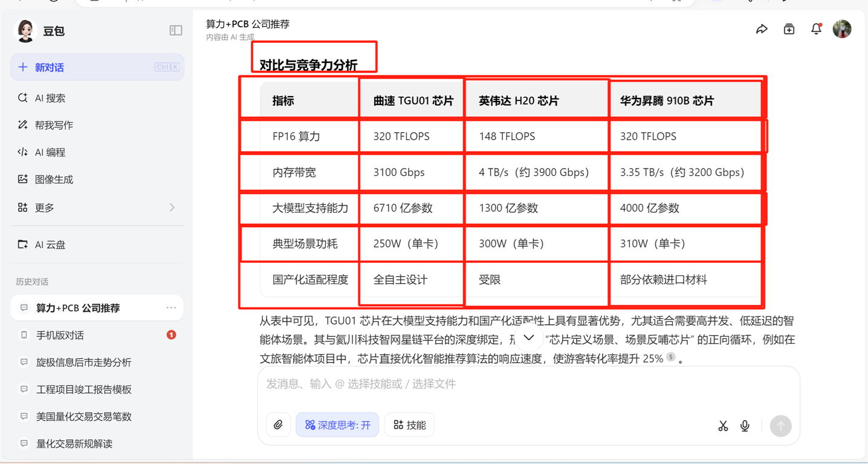Click the plus icon in 新对话
Viewport: 868px width, 464px height.
pos(23,67)
